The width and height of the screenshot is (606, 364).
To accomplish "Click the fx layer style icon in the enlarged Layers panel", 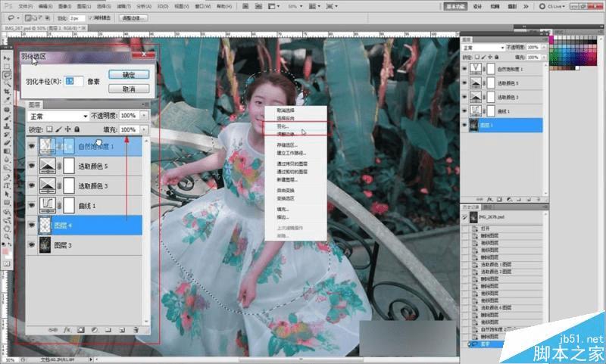I will pos(67,330).
